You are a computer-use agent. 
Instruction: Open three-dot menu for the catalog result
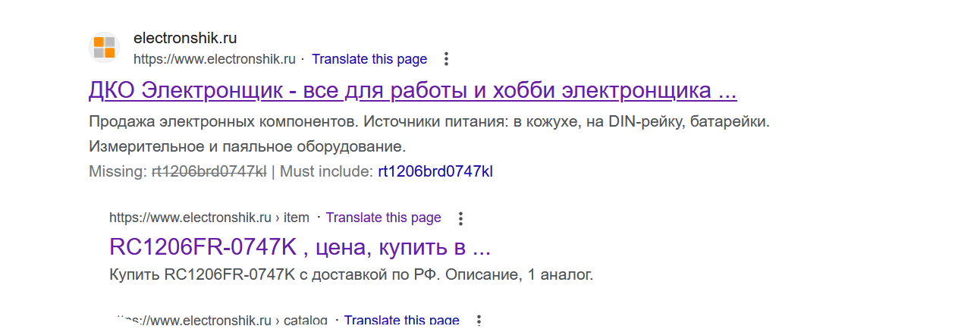pyautogui.click(x=478, y=320)
